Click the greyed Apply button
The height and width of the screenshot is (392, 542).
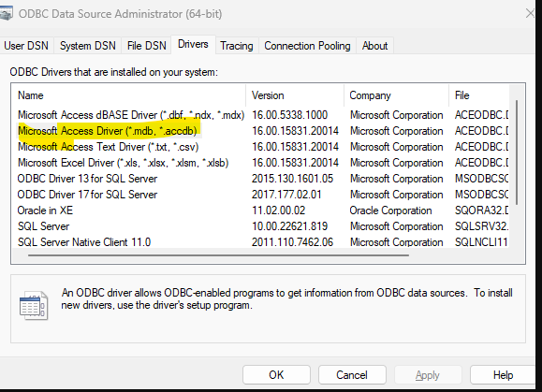pyautogui.click(x=428, y=375)
